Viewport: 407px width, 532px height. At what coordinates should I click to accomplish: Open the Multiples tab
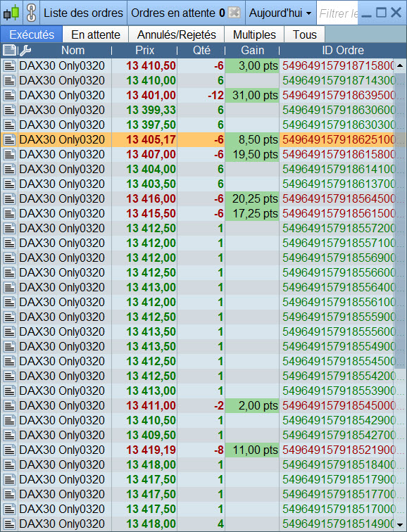(x=254, y=34)
